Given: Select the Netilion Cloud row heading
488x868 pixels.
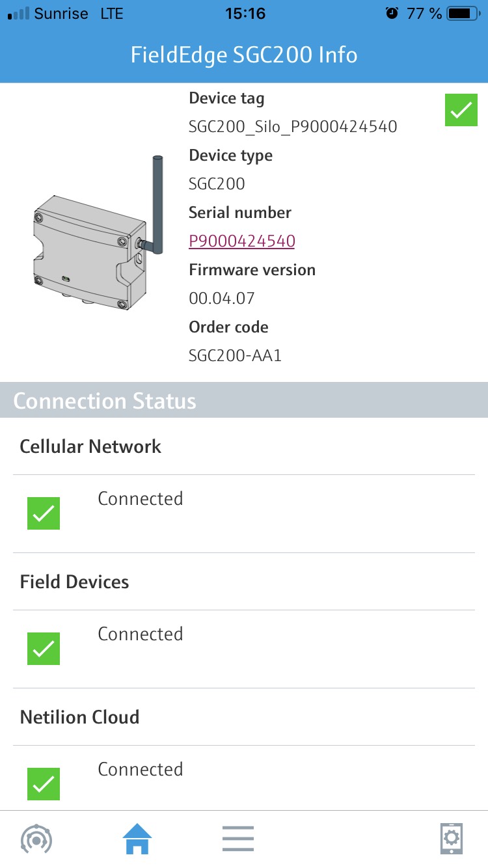Looking at the screenshot, I should tap(79, 717).
